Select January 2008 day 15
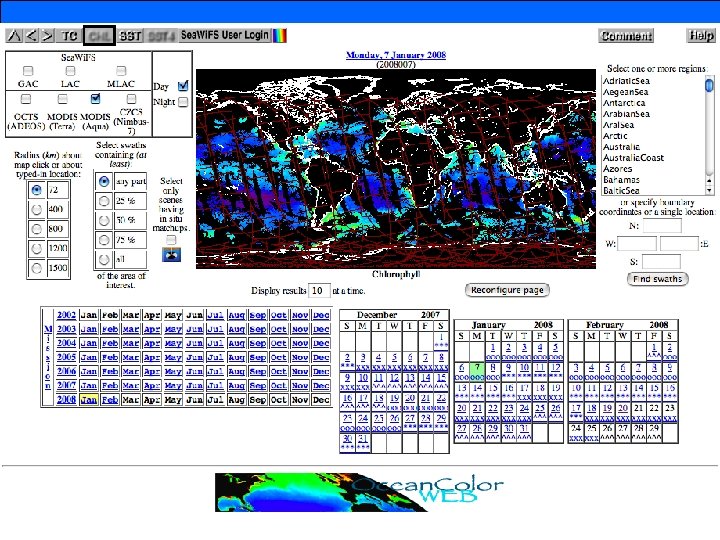 493,388
